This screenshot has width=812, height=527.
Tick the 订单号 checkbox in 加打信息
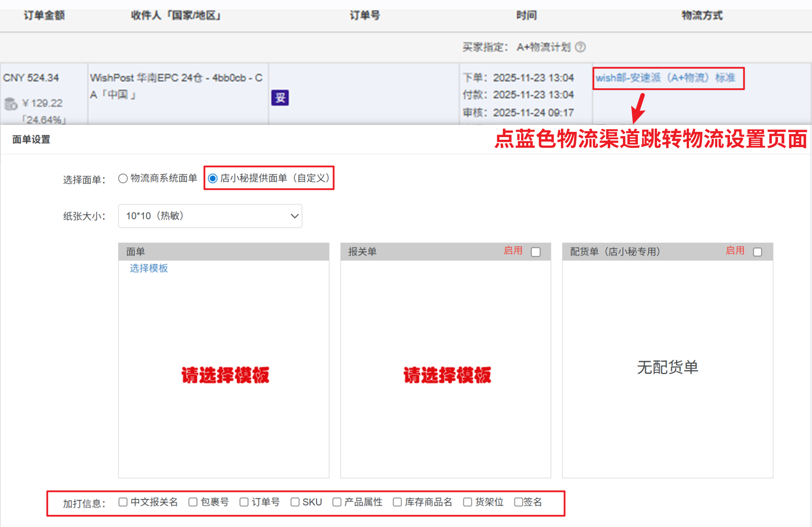[244, 502]
